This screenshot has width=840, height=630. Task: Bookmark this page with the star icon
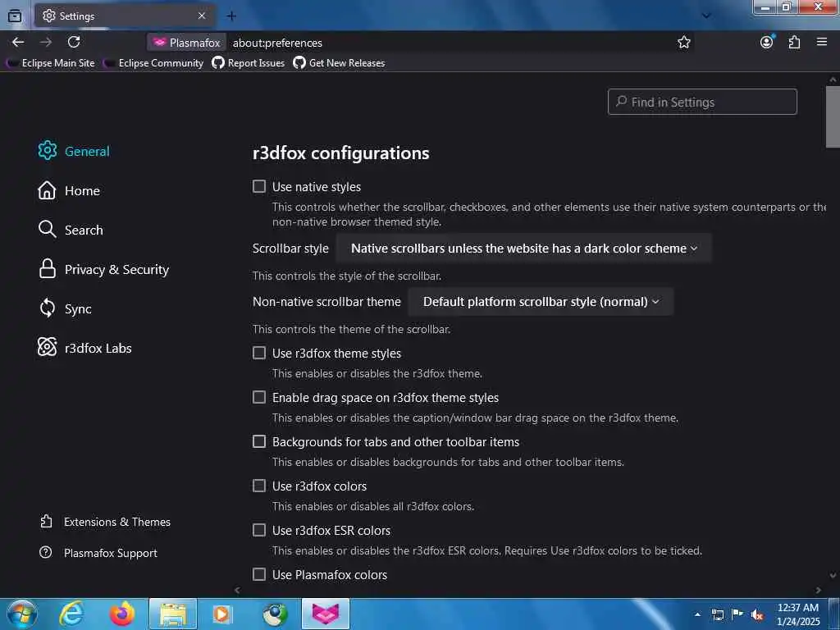click(683, 43)
